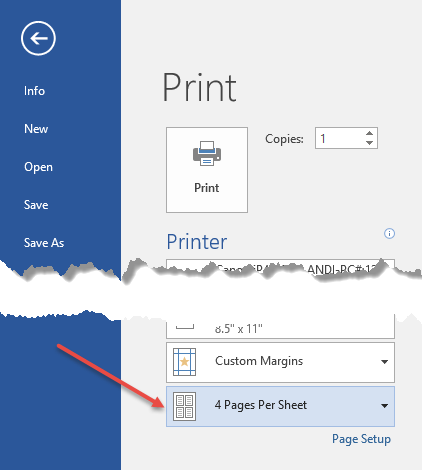Select the Save menu item
This screenshot has height=470, width=422.
coord(36,205)
